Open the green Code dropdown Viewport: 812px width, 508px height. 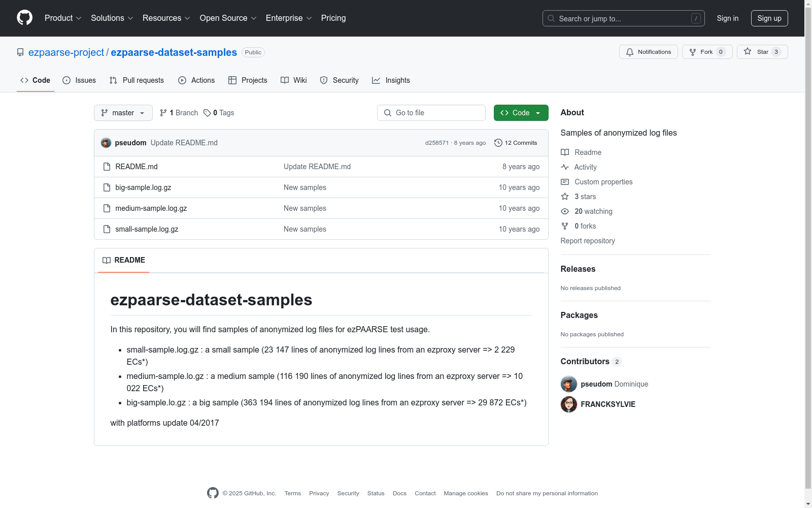[521, 113]
